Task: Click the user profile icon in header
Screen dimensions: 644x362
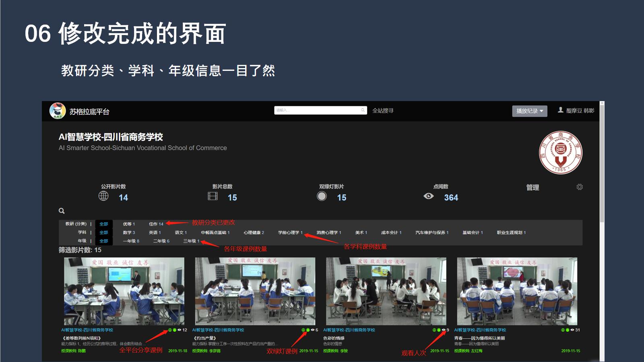Action: click(x=560, y=110)
